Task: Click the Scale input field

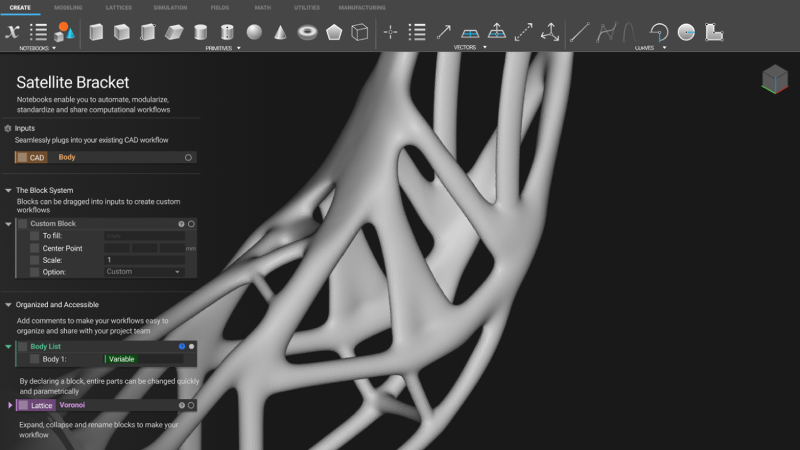Action: click(x=144, y=260)
